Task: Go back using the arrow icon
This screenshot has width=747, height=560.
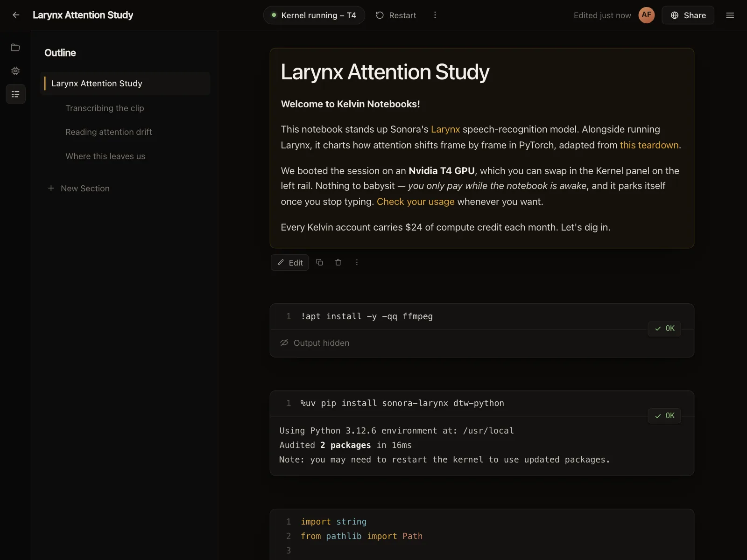Action: [x=16, y=15]
